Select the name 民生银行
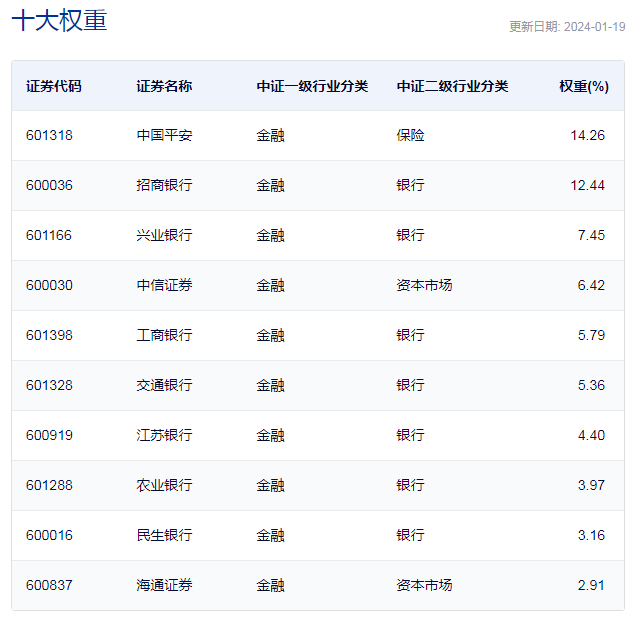The width and height of the screenshot is (631, 621). tap(164, 535)
